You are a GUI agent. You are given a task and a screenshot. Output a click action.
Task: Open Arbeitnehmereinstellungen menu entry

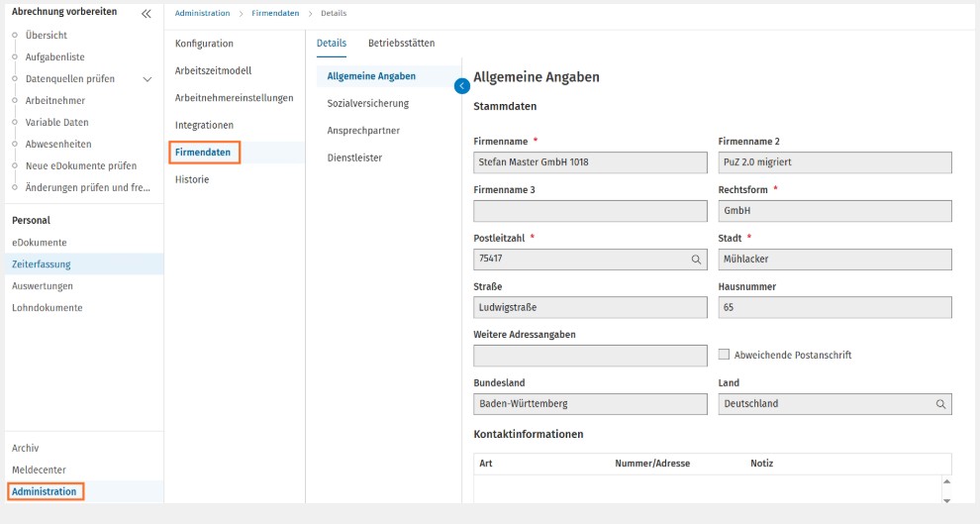235,98
